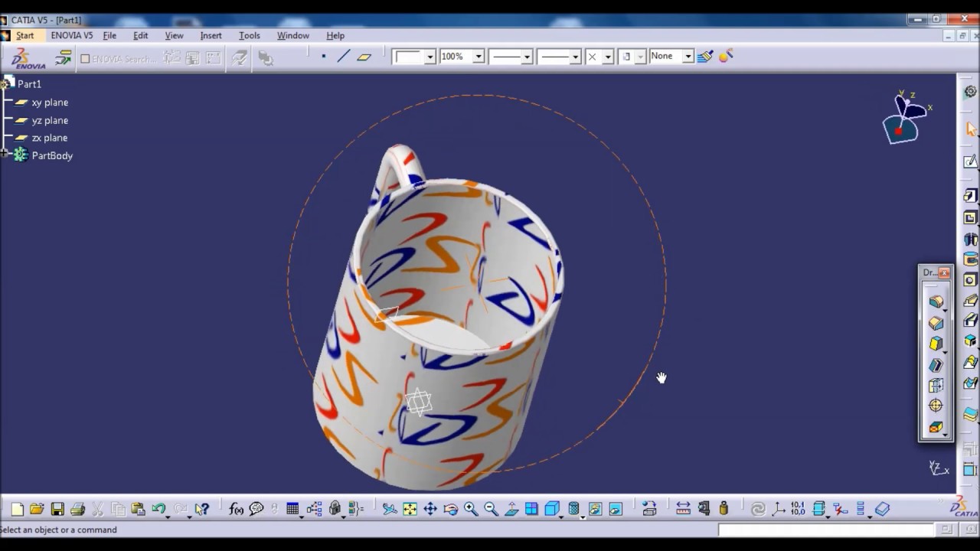Open the 100% transparency dropdown
980x551 pixels.
click(479, 57)
